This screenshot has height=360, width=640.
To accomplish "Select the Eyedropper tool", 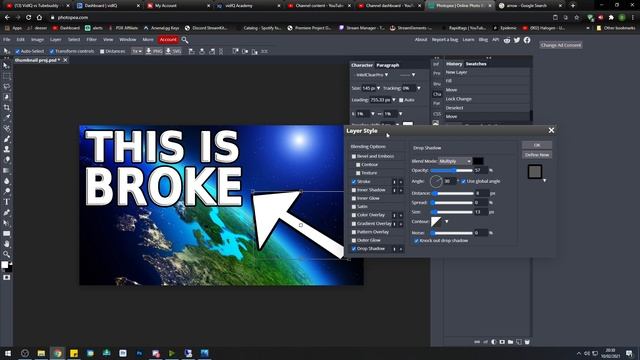I will pyautogui.click(x=6, y=118).
